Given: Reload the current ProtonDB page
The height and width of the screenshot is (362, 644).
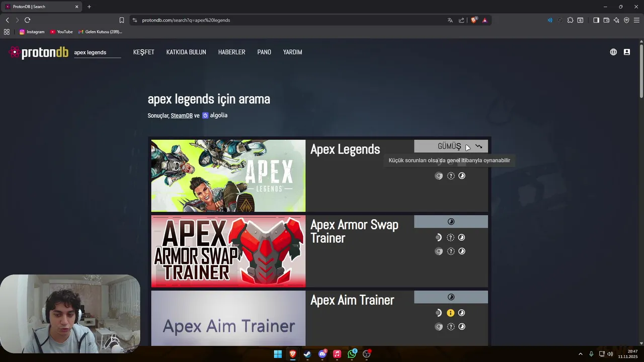Looking at the screenshot, I should (x=27, y=20).
